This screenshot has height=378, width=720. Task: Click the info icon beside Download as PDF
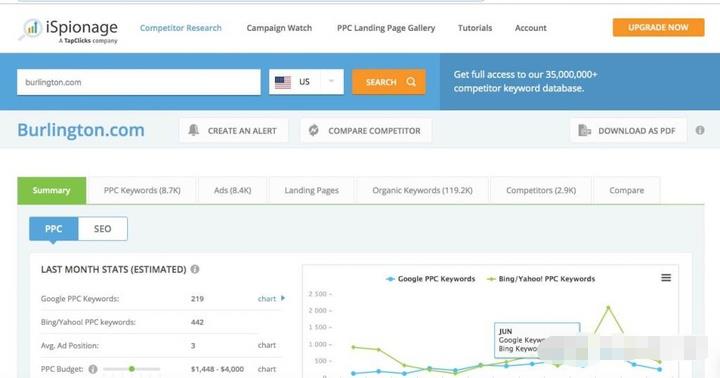point(700,130)
